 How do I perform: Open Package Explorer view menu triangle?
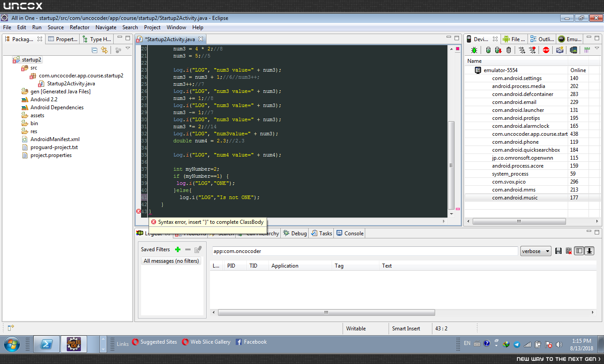pyautogui.click(x=128, y=48)
